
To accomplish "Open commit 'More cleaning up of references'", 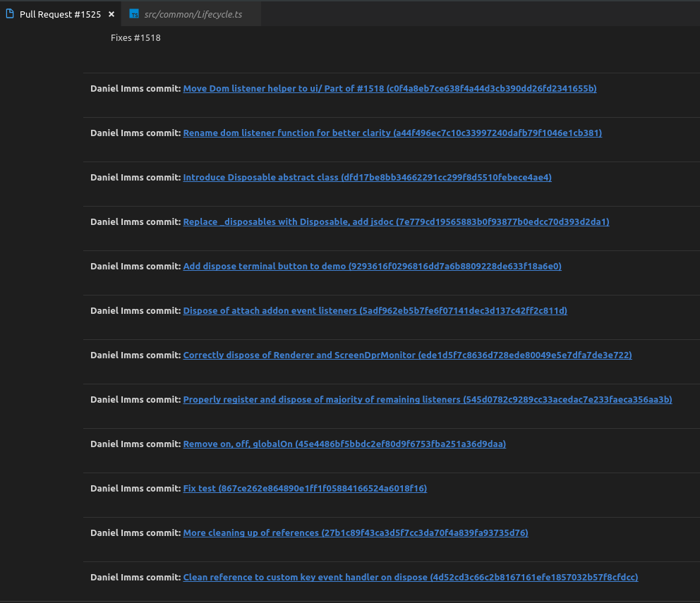I will pos(356,532).
